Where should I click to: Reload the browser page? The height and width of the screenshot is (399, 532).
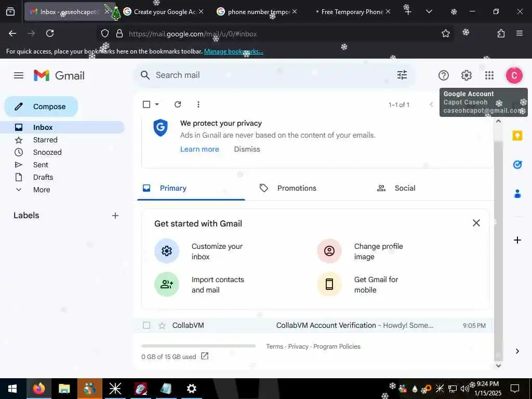(x=50, y=33)
